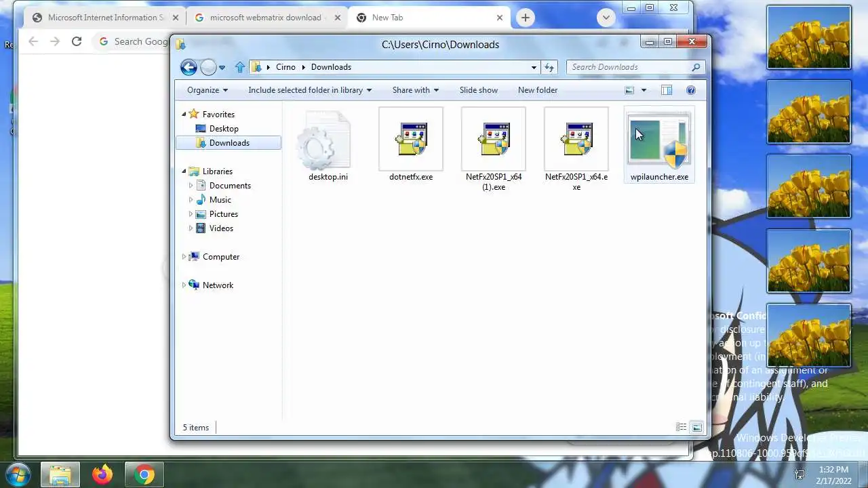868x488 pixels.
Task: Select the Network tree item
Action: (218, 285)
